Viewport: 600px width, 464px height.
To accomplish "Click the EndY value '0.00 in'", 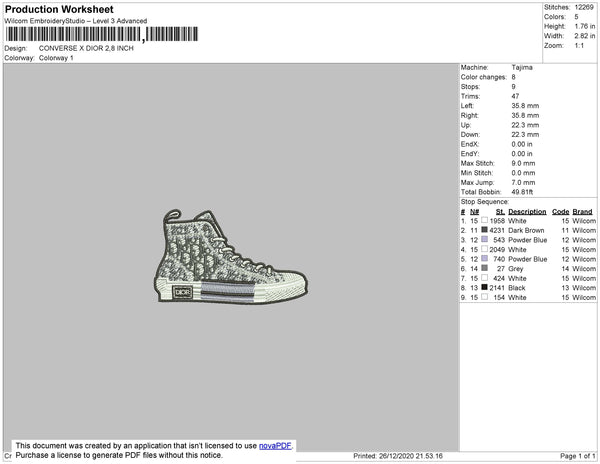I will pyautogui.click(x=522, y=153).
